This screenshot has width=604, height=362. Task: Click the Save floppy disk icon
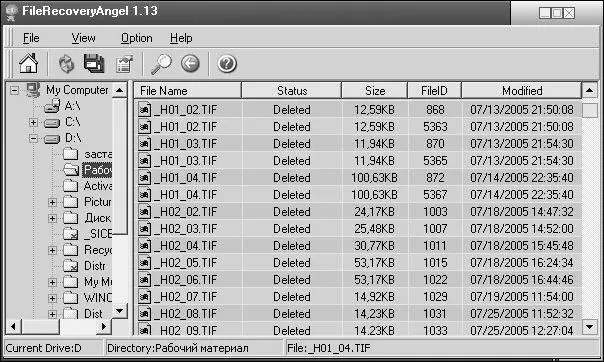coord(94,63)
